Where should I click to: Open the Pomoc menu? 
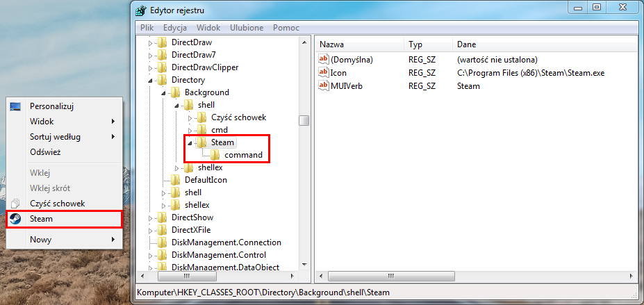tap(286, 28)
